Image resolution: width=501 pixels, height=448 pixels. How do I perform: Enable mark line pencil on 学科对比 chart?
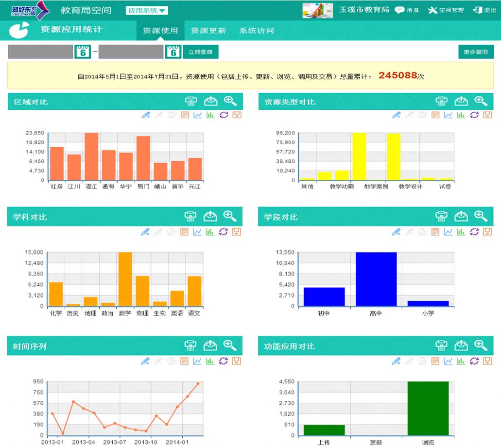[145, 232]
